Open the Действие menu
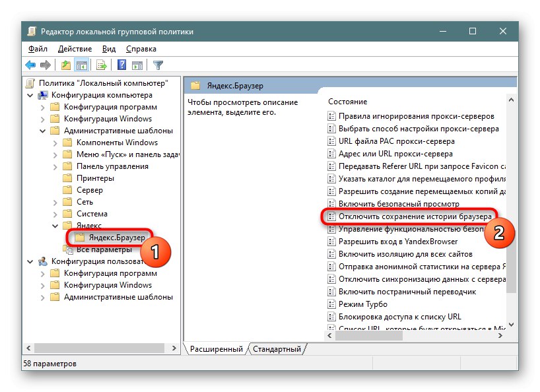This screenshot has width=540, height=392. pos(75,49)
